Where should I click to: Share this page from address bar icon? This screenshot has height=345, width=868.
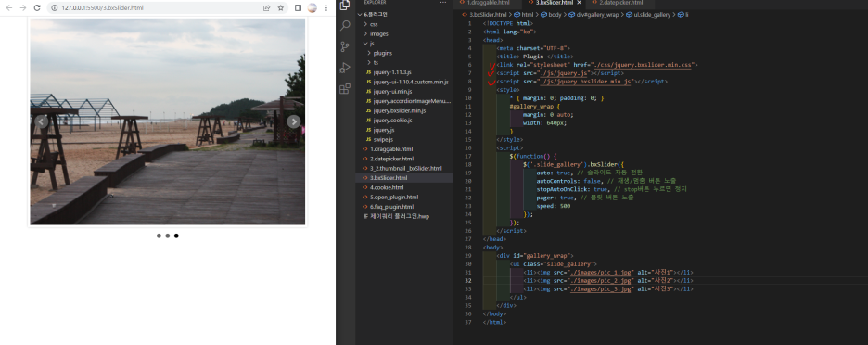(x=267, y=7)
